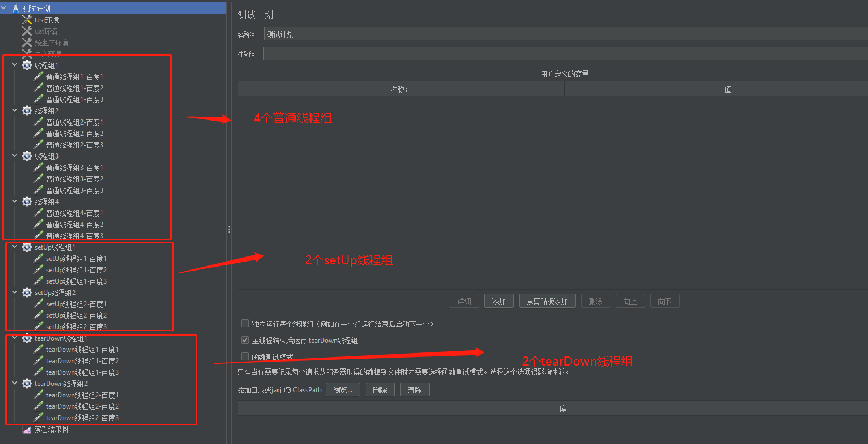Click the 察看结果树 listener icon
Viewport: 868px width, 444px height.
[27, 430]
